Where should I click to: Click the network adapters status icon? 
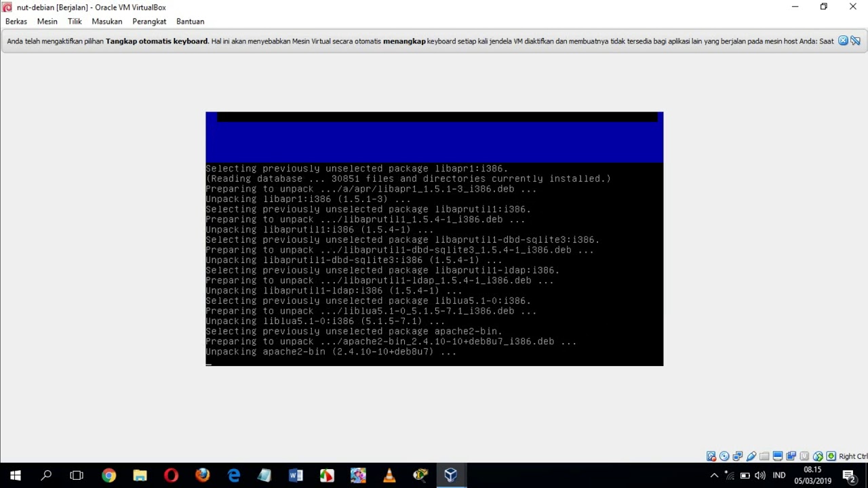point(737,456)
